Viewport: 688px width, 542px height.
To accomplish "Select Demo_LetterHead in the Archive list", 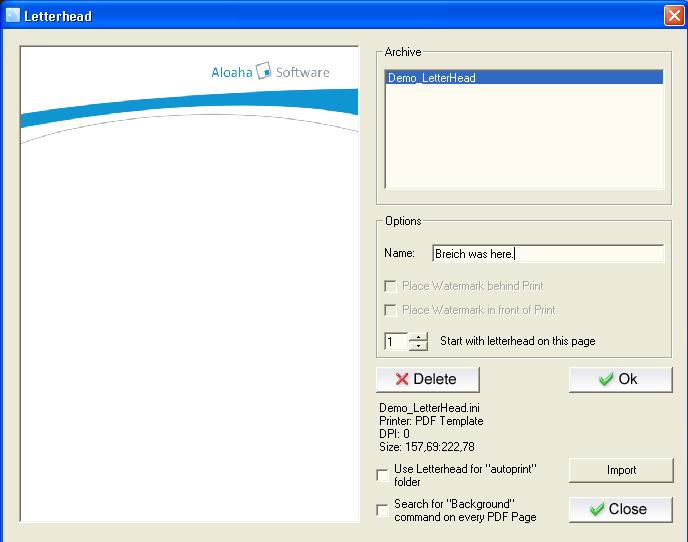I will point(524,78).
